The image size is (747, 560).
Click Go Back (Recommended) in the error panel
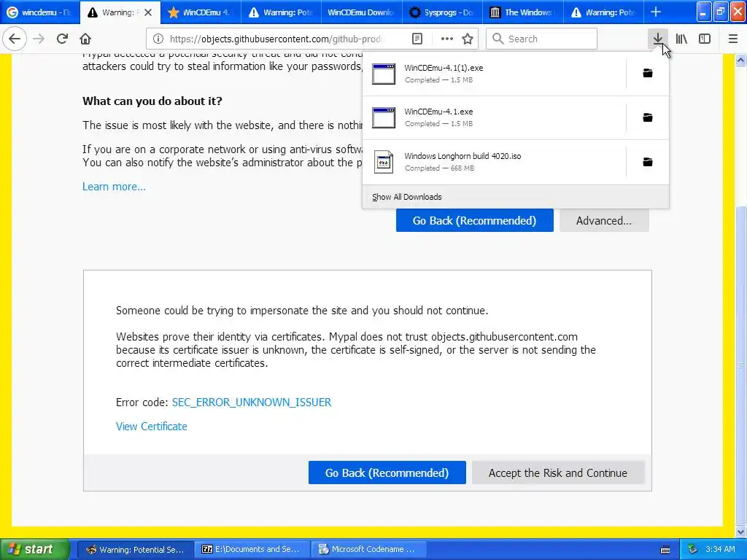click(387, 472)
